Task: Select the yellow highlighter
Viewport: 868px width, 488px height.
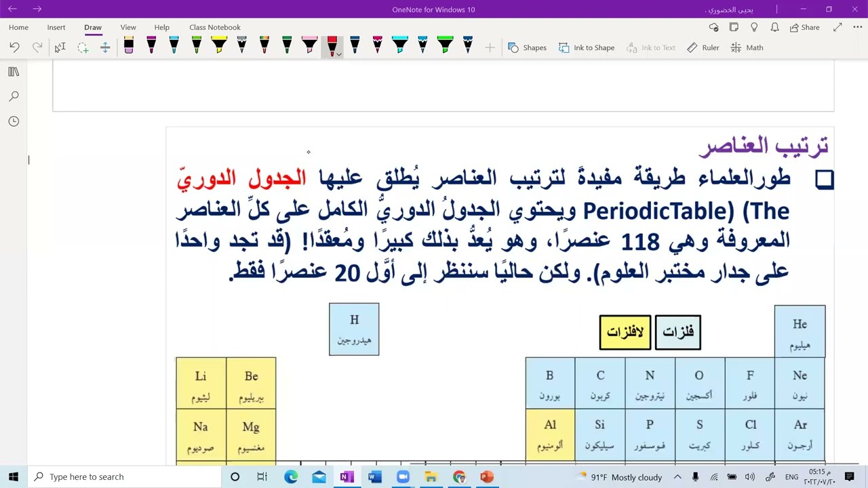Action: [218, 46]
